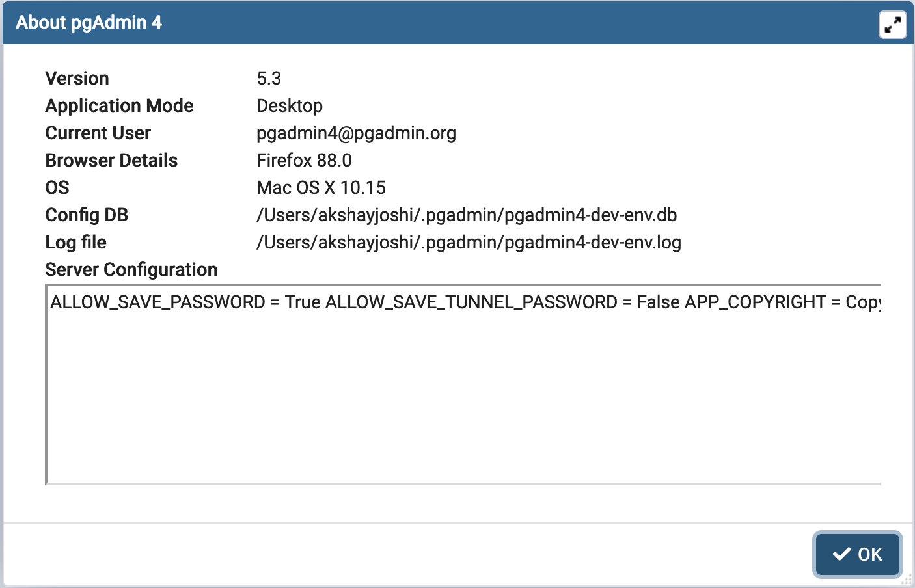Select the version number 5.3
The image size is (915, 588).
[269, 79]
